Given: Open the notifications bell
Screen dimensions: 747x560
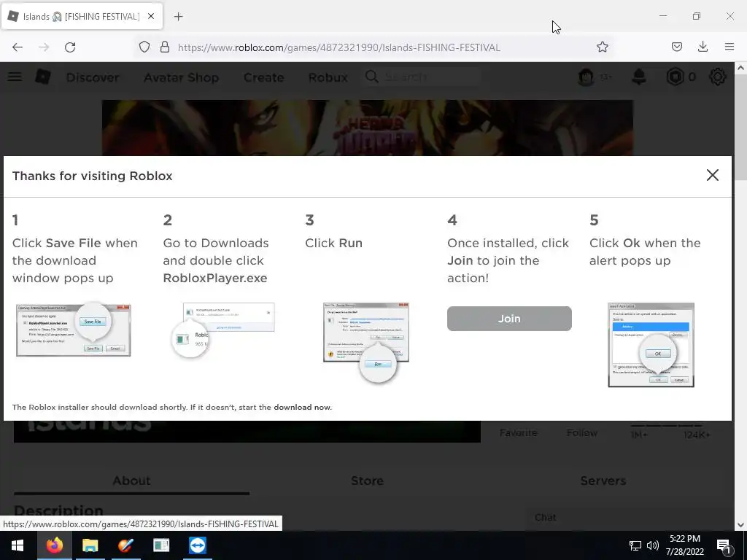Looking at the screenshot, I should pos(639,77).
